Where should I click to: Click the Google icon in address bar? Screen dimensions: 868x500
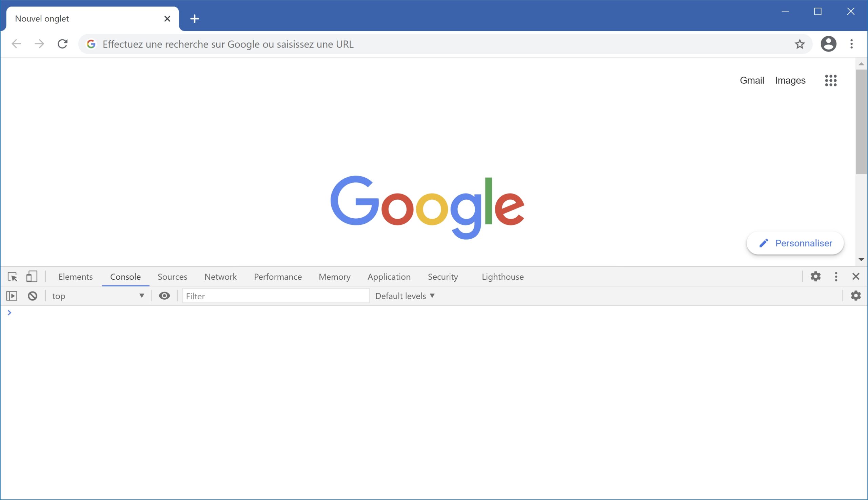91,44
